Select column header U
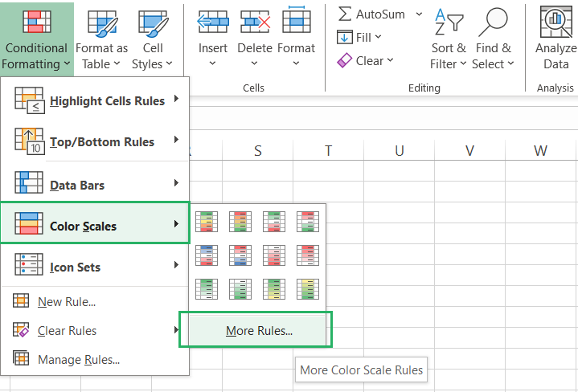This screenshot has width=578, height=392. point(399,150)
